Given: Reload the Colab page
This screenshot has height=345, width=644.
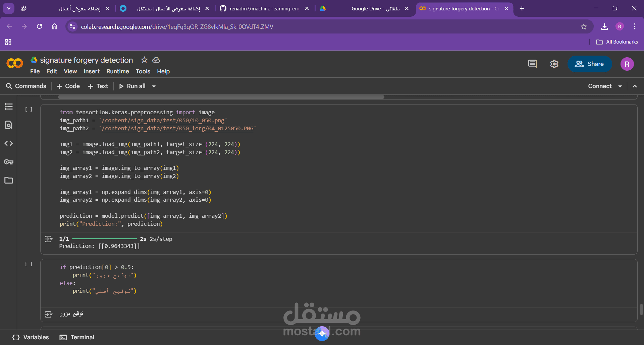Looking at the screenshot, I should coord(39,26).
